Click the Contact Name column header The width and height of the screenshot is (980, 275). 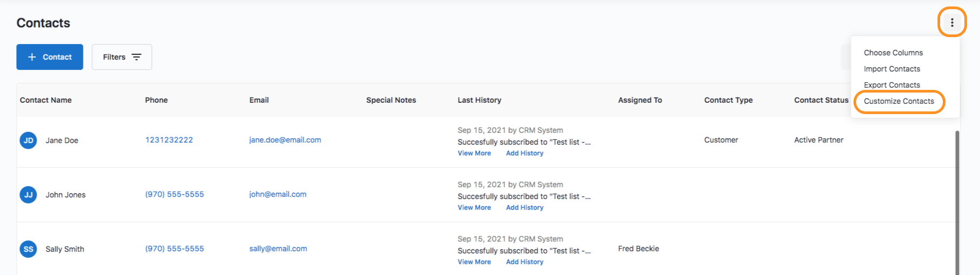(46, 100)
